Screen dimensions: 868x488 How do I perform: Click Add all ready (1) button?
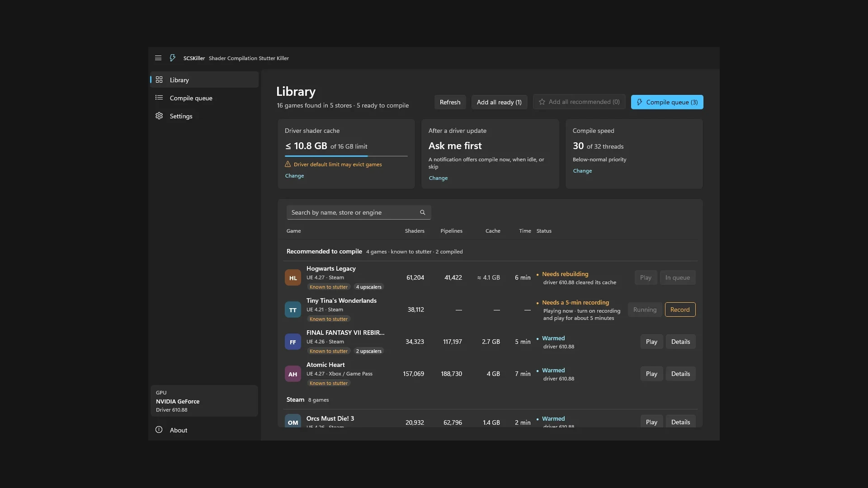coord(499,102)
